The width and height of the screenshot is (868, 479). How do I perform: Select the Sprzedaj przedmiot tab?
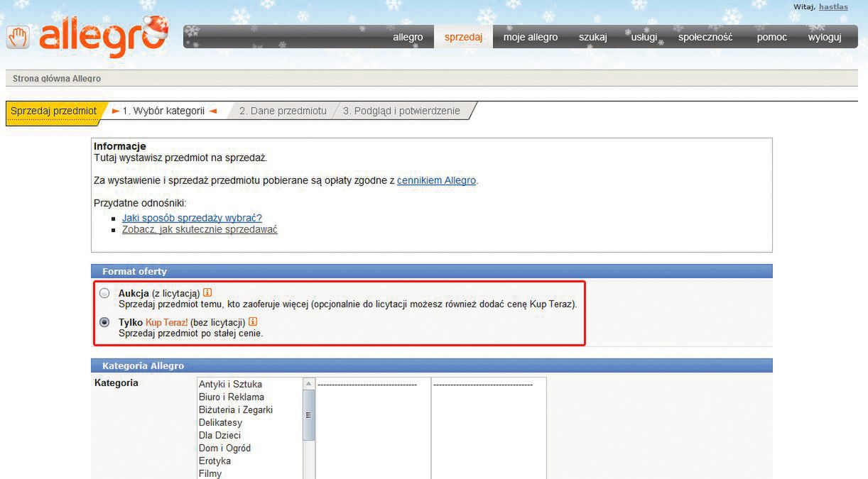tap(54, 111)
